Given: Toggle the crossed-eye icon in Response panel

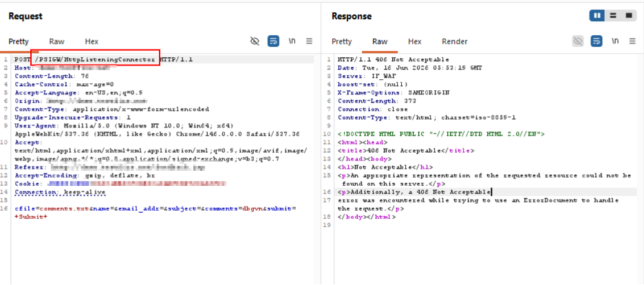Looking at the screenshot, I should point(578,41).
